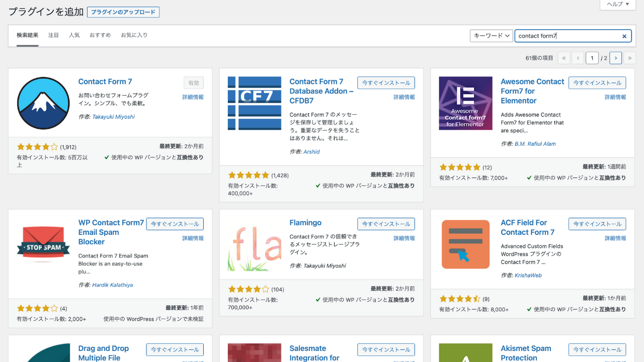Open the Keyword search type dropdown
This screenshot has height=362, width=644.
click(x=491, y=36)
